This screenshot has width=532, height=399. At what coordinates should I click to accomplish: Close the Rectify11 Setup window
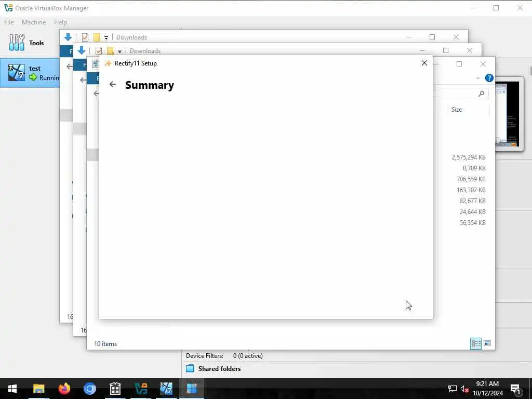click(424, 63)
